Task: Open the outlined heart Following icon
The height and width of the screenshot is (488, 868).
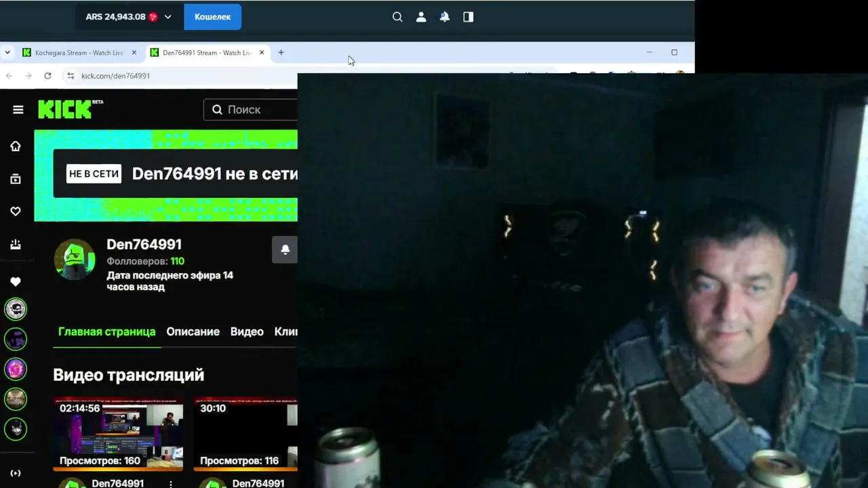Action: [x=16, y=211]
